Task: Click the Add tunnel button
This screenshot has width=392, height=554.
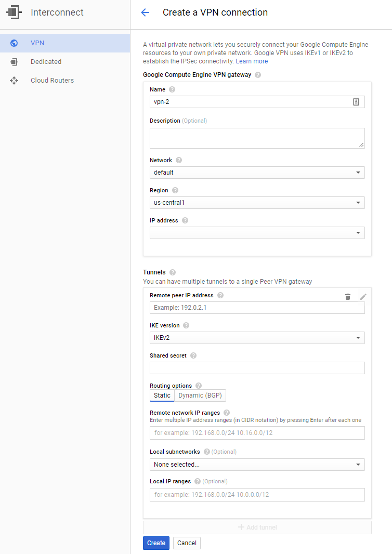Action: [x=257, y=527]
